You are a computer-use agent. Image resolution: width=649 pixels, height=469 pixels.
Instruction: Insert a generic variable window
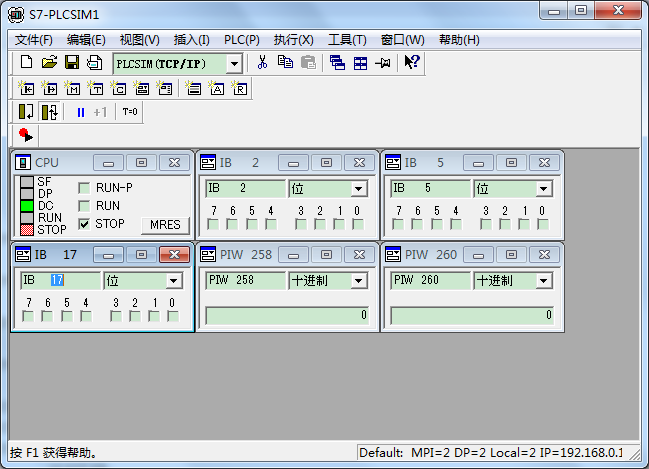pos(142,88)
